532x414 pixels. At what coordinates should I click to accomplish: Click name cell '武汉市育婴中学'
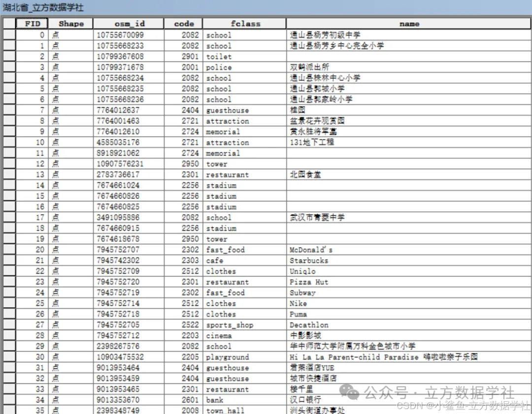point(408,218)
